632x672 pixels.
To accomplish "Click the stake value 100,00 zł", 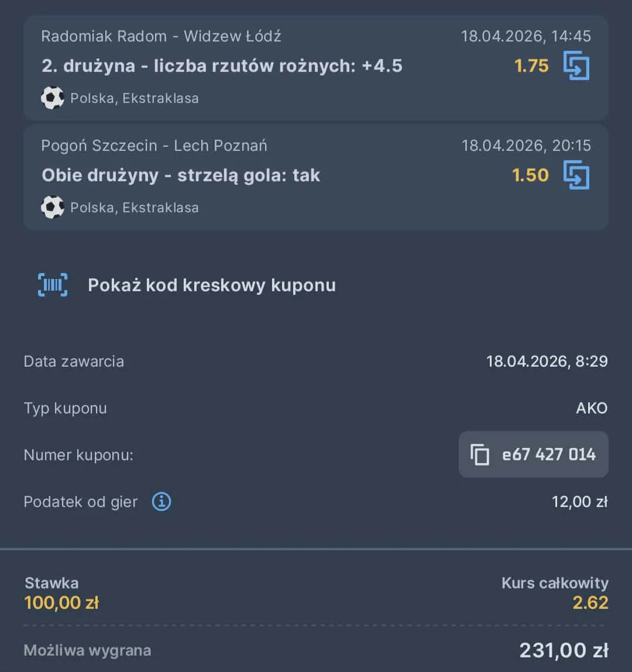I will 61,602.
